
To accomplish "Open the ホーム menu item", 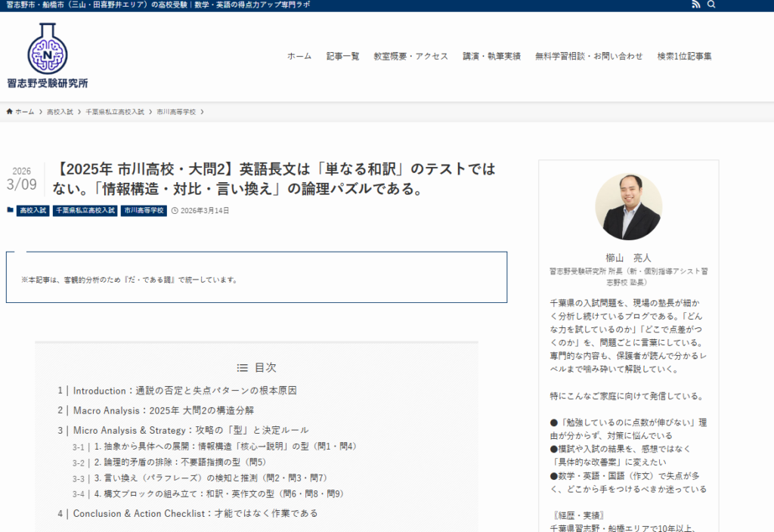I will 299,56.
